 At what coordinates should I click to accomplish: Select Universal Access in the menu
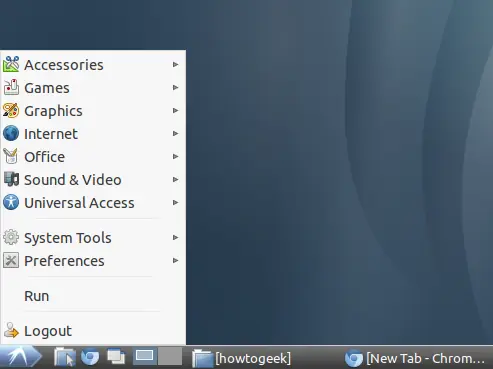93,202
